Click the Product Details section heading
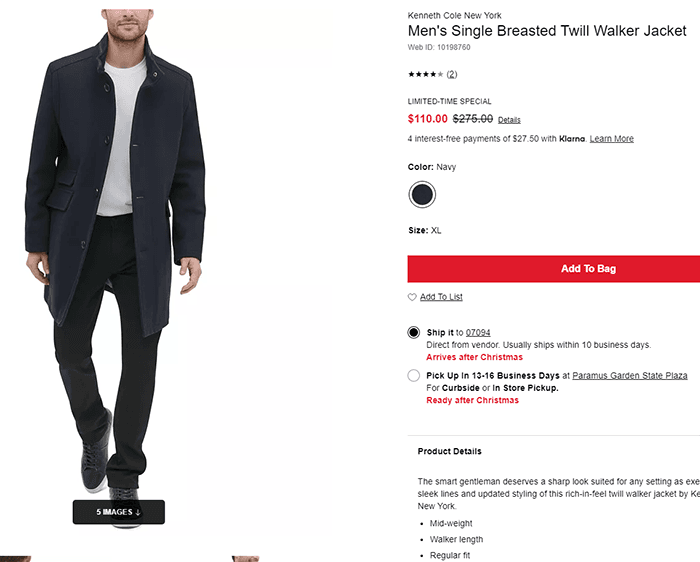Image resolution: width=700 pixels, height=562 pixels. pyautogui.click(x=449, y=452)
